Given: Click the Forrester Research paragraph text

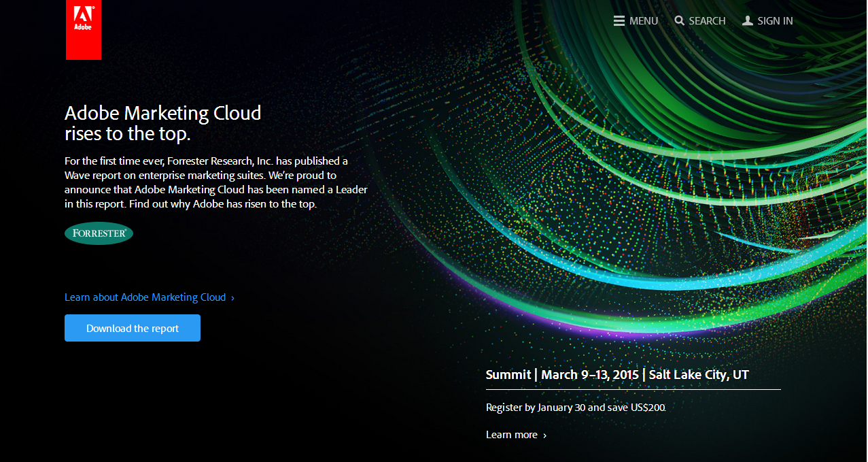Looking at the screenshot, I should click(x=216, y=182).
